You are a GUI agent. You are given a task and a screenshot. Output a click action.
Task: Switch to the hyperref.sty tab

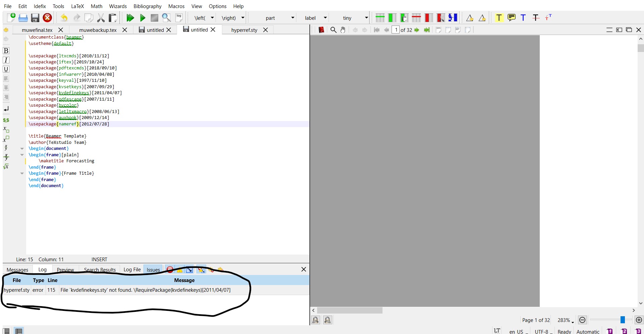(244, 30)
